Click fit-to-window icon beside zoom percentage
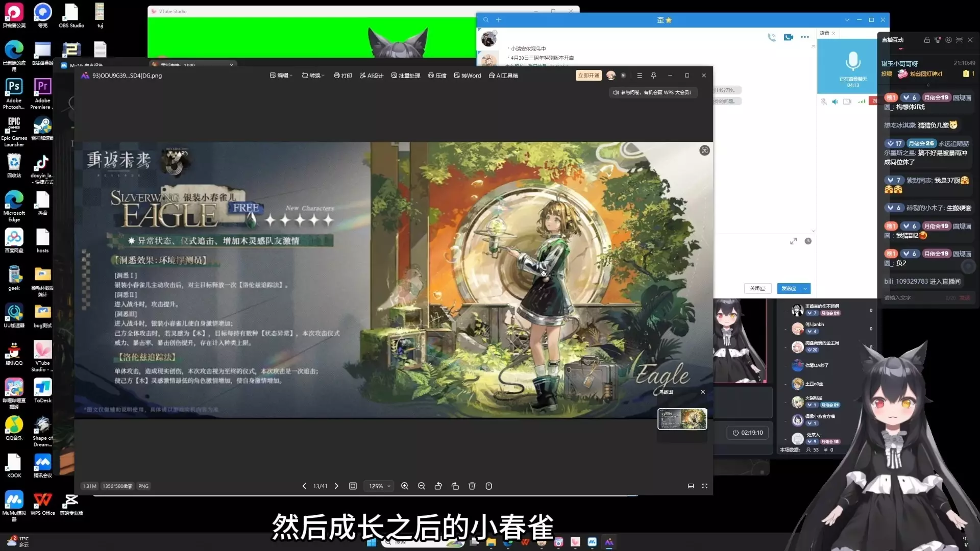Image resolution: width=980 pixels, height=551 pixels. click(x=353, y=486)
